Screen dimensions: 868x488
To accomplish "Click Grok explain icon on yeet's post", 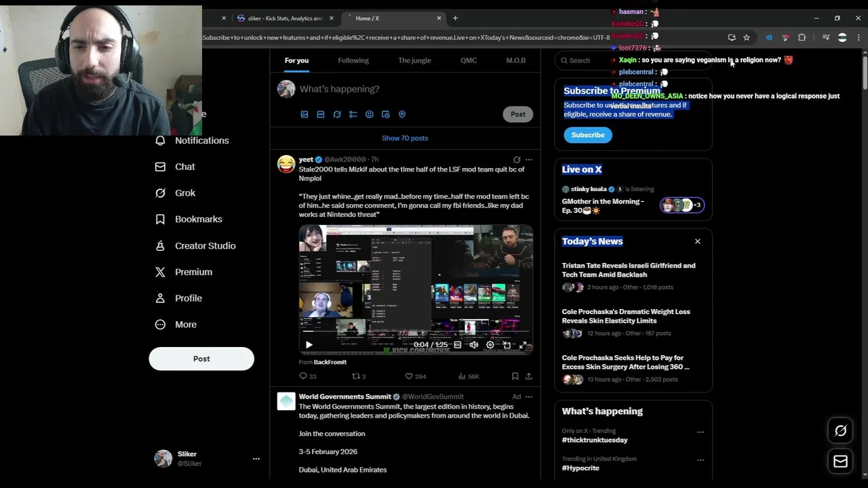I will tap(517, 160).
